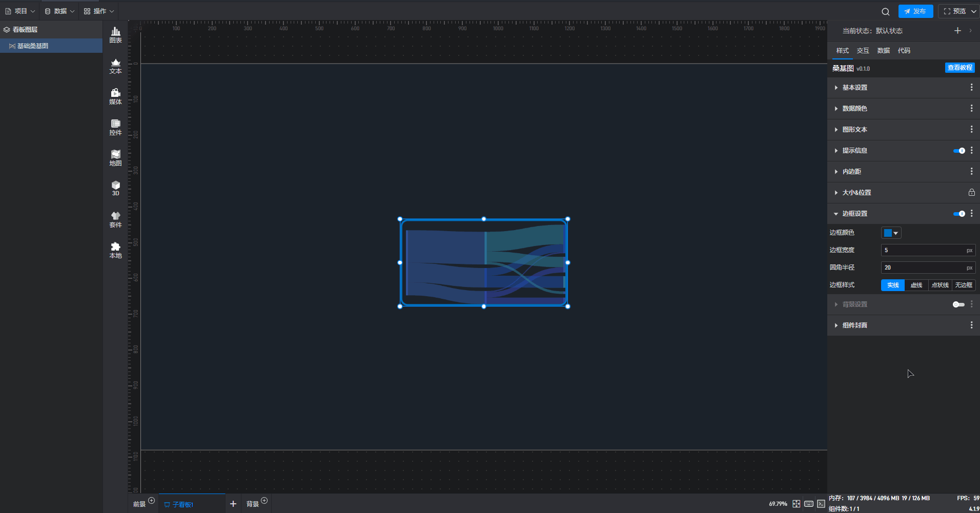Open the 地图 map components panel

pos(115,158)
